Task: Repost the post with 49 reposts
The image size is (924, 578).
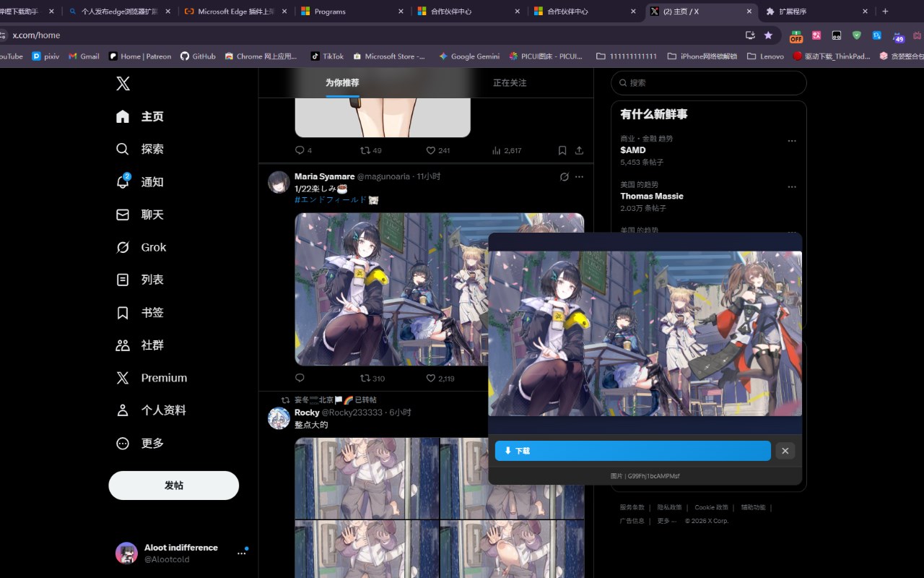Action: coord(371,150)
